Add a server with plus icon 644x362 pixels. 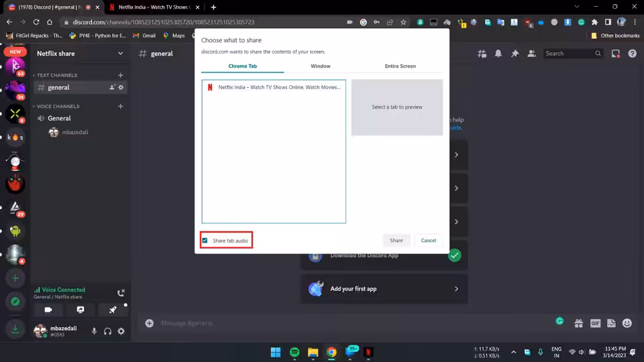pyautogui.click(x=15, y=278)
